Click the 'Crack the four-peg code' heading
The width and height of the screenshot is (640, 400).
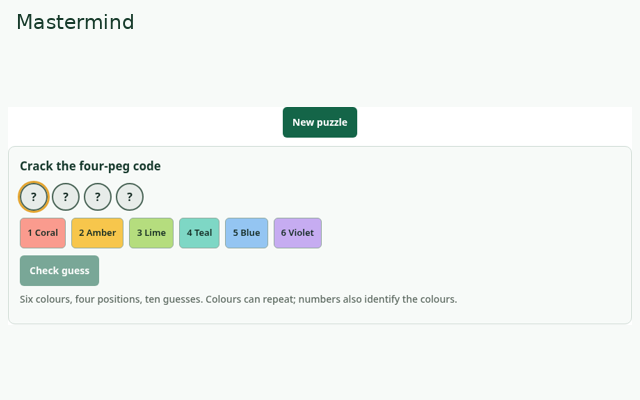tap(90, 166)
